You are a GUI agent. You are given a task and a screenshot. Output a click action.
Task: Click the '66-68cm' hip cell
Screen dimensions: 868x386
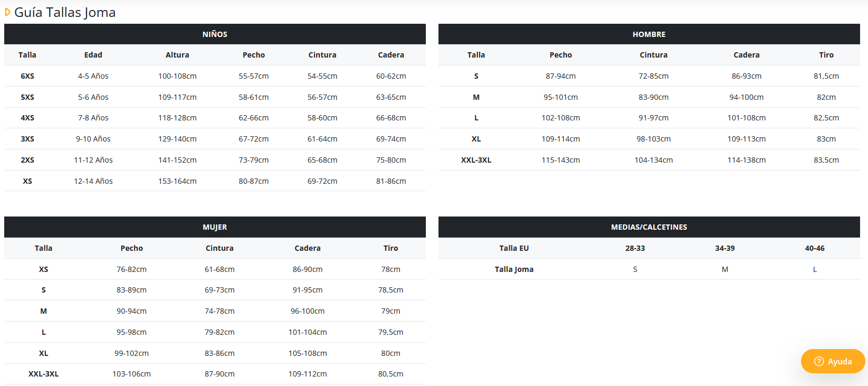pyautogui.click(x=391, y=118)
